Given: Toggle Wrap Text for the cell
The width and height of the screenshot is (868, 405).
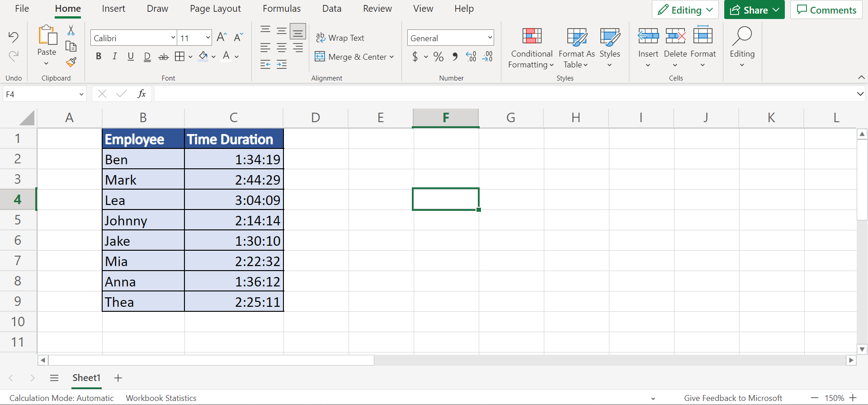Looking at the screenshot, I should (x=340, y=38).
